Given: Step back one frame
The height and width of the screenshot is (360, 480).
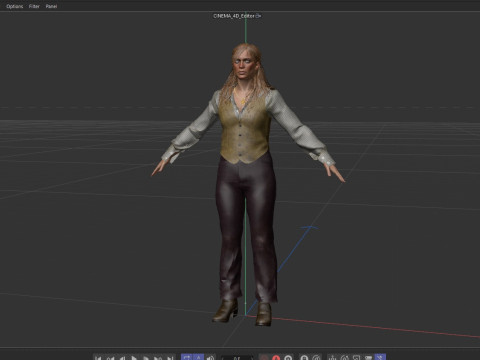Looking at the screenshot, I should [122, 358].
